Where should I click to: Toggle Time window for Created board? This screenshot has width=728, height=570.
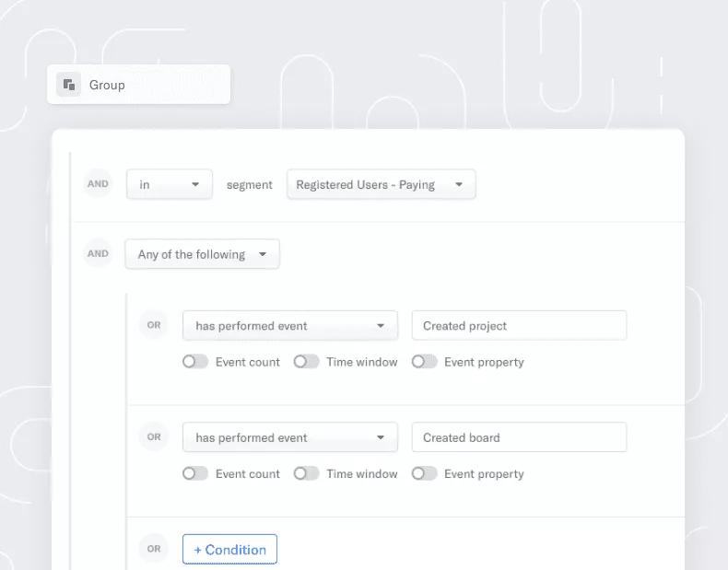306,473
